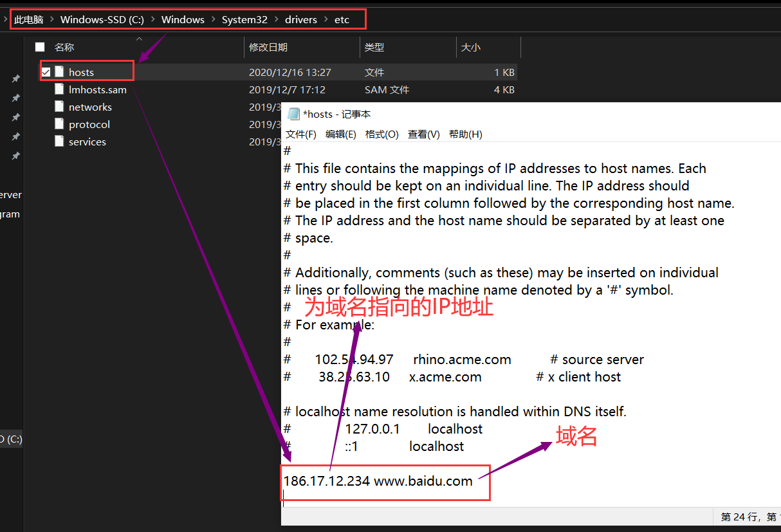Open 格式(O) menu in Notepad
This screenshot has height=532, width=781.
[382, 134]
